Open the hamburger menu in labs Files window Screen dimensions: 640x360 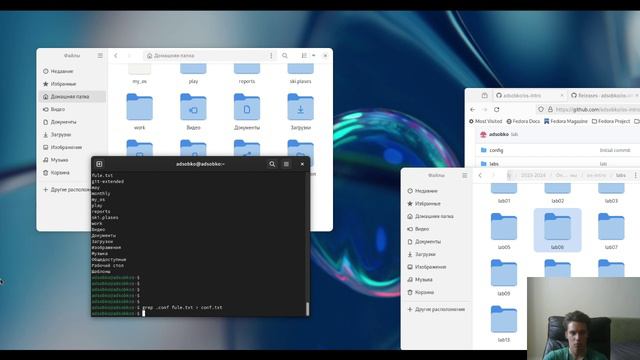pyautogui.click(x=464, y=175)
